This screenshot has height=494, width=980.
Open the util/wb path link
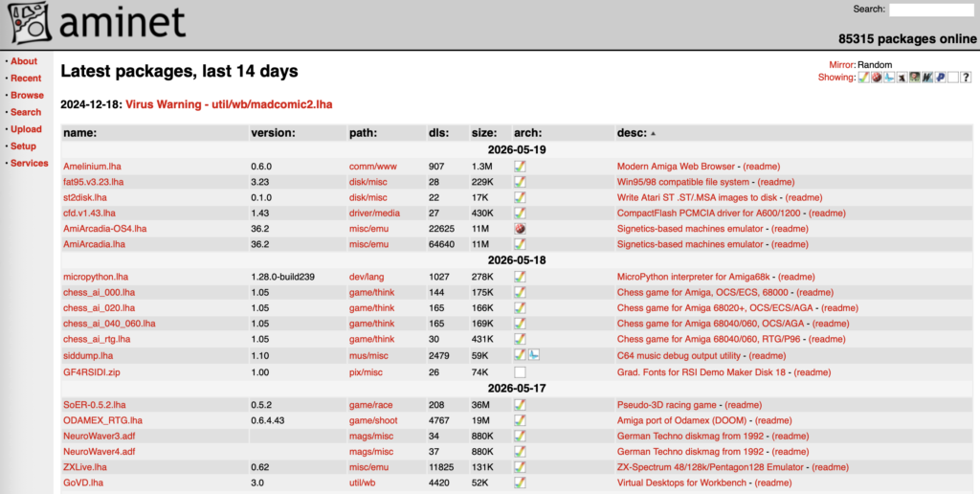(363, 483)
